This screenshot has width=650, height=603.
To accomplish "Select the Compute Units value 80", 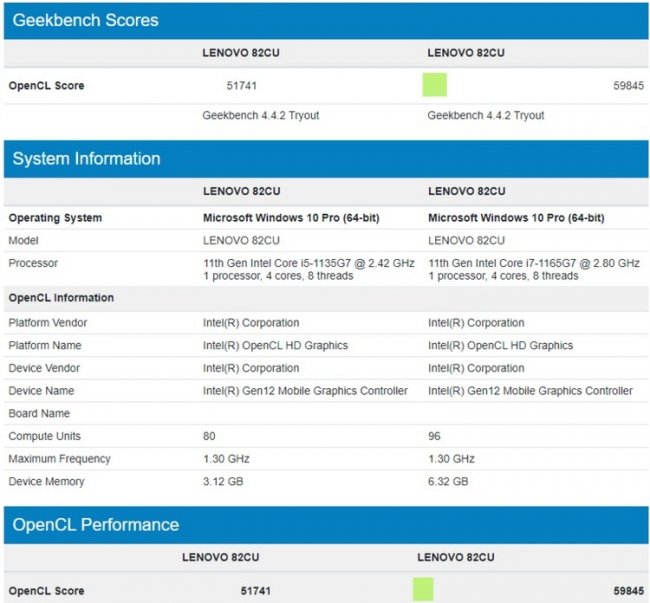I will coord(209,436).
